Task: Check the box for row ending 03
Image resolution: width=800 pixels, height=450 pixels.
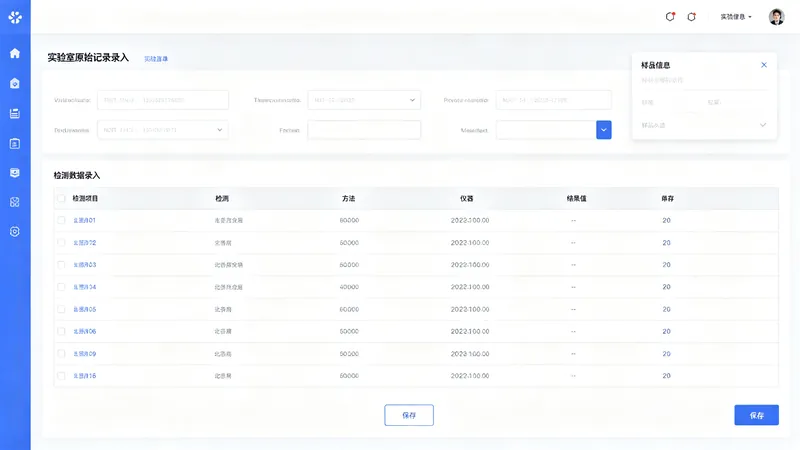Action: [61, 265]
